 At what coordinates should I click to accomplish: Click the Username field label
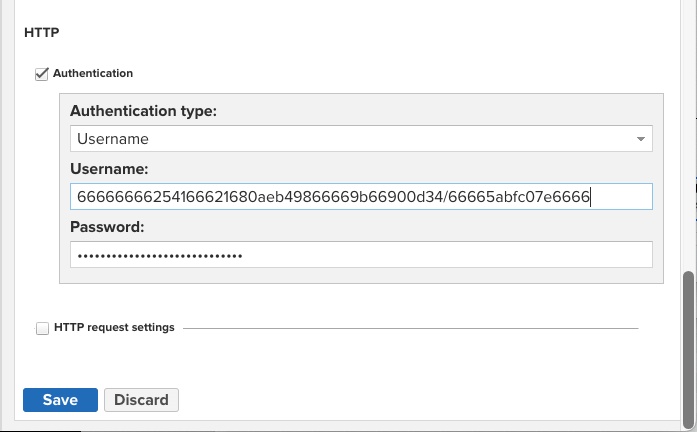(x=109, y=168)
